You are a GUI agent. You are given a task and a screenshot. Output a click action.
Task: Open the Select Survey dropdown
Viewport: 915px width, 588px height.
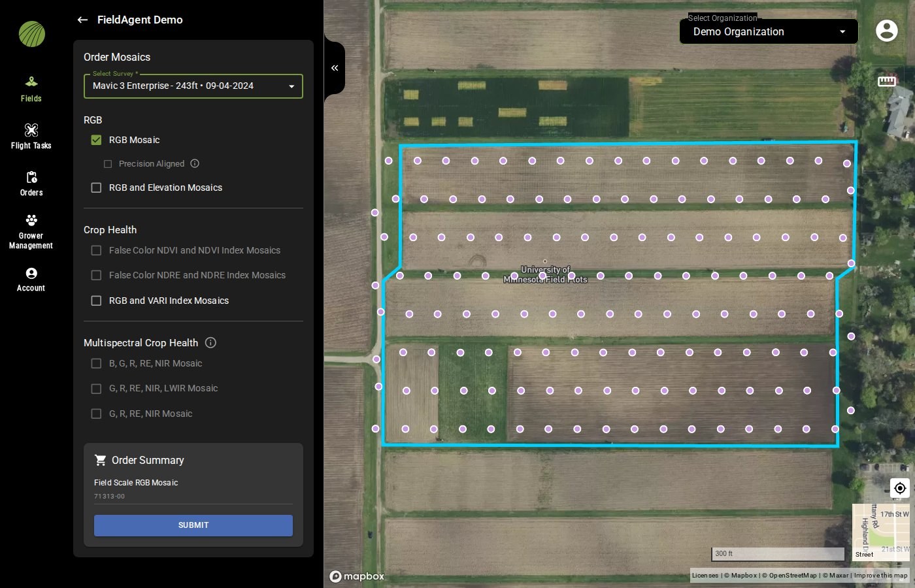point(193,86)
